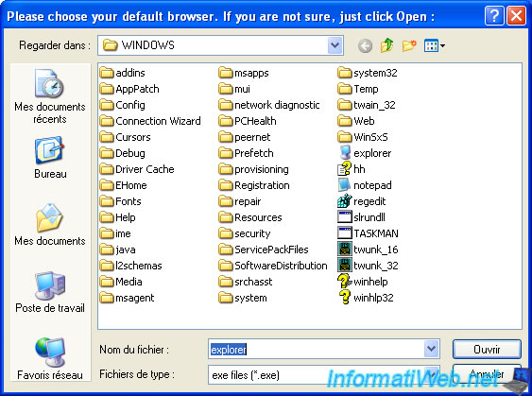Select the Config folder
Viewport: 532px width, 396px height.
point(123,105)
